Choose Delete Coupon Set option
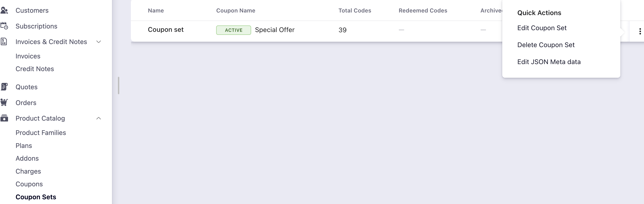The height and width of the screenshot is (204, 644). click(546, 45)
